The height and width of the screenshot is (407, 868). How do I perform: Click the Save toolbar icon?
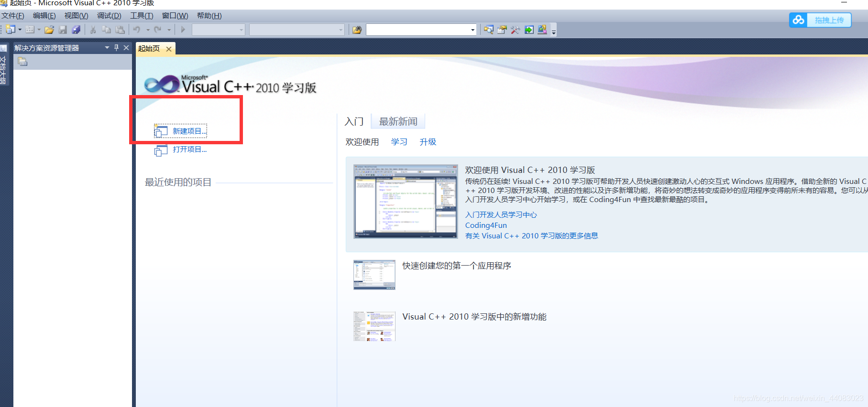pos(63,30)
